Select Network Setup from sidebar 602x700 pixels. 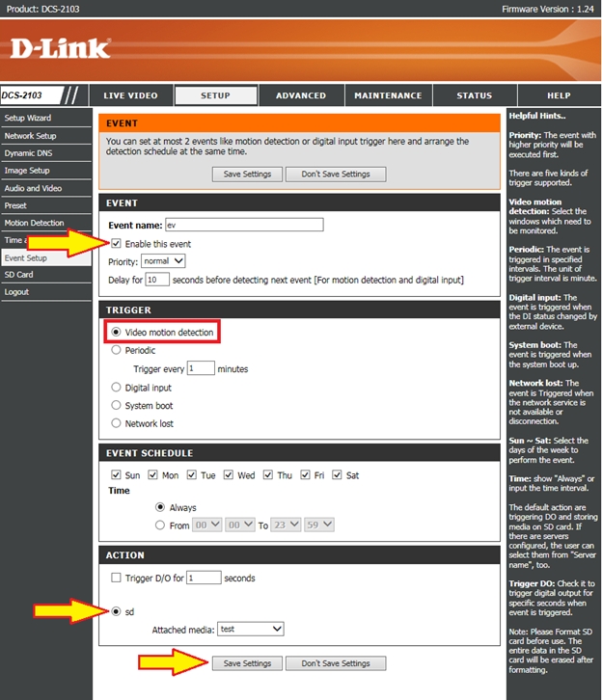coord(31,136)
